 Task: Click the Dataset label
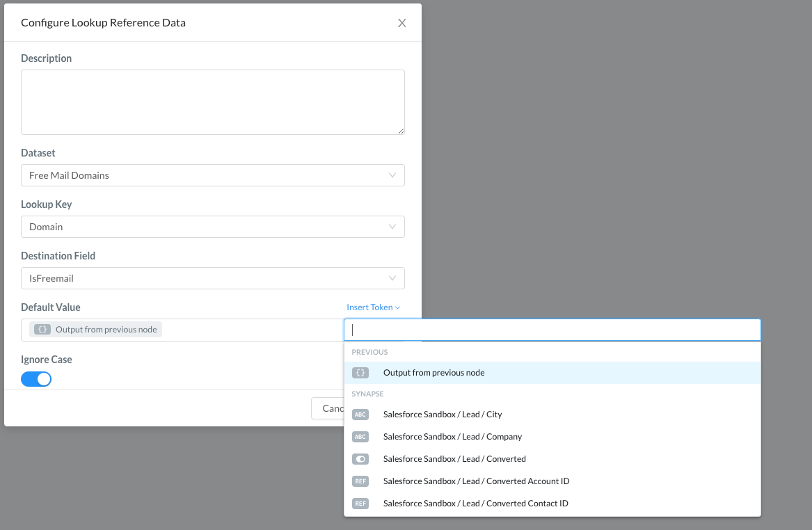click(x=38, y=153)
